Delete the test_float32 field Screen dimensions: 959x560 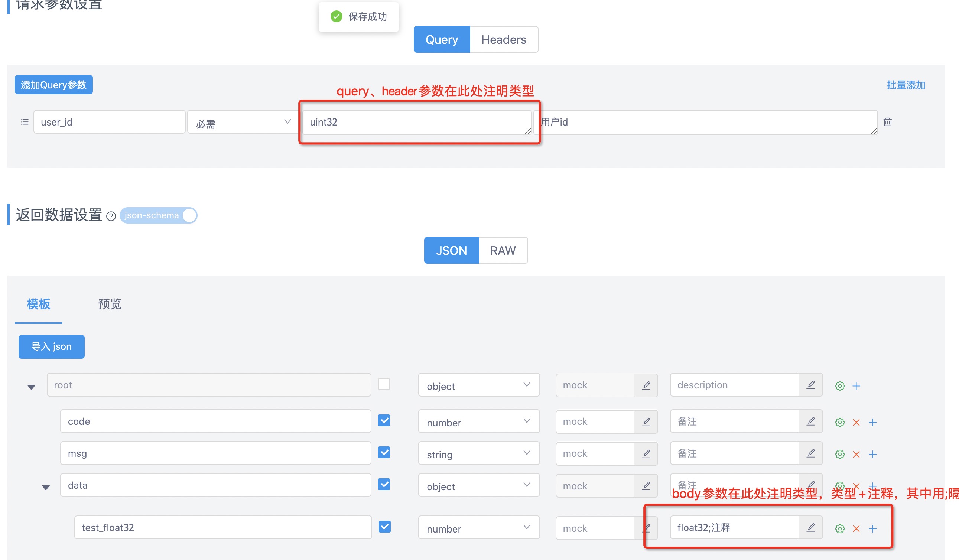856,529
